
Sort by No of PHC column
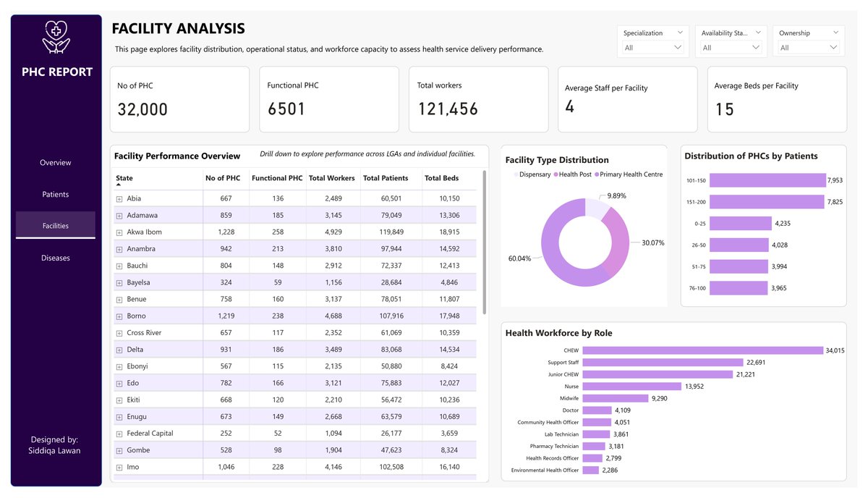[223, 178]
